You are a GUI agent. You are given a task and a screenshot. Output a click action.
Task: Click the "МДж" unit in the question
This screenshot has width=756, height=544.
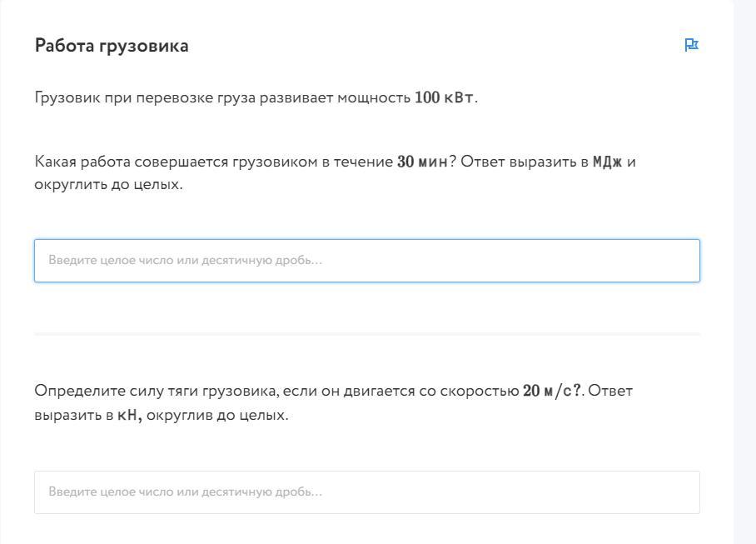tap(607, 162)
